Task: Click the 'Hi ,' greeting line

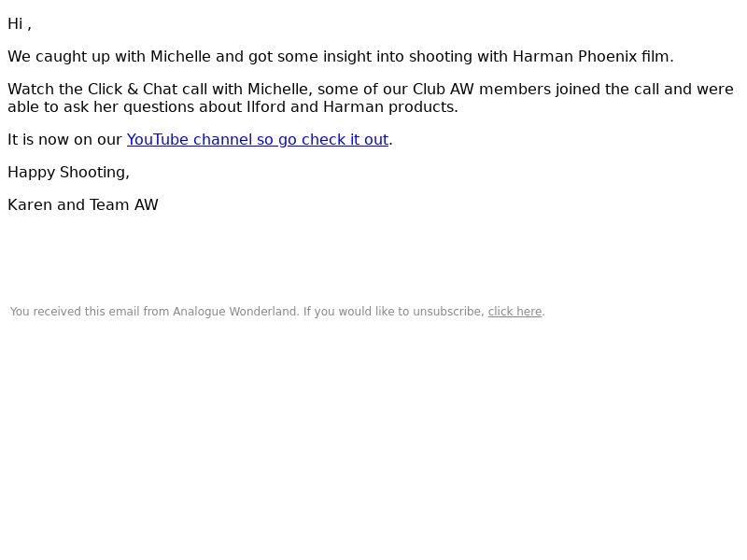Action: pyautogui.click(x=20, y=24)
